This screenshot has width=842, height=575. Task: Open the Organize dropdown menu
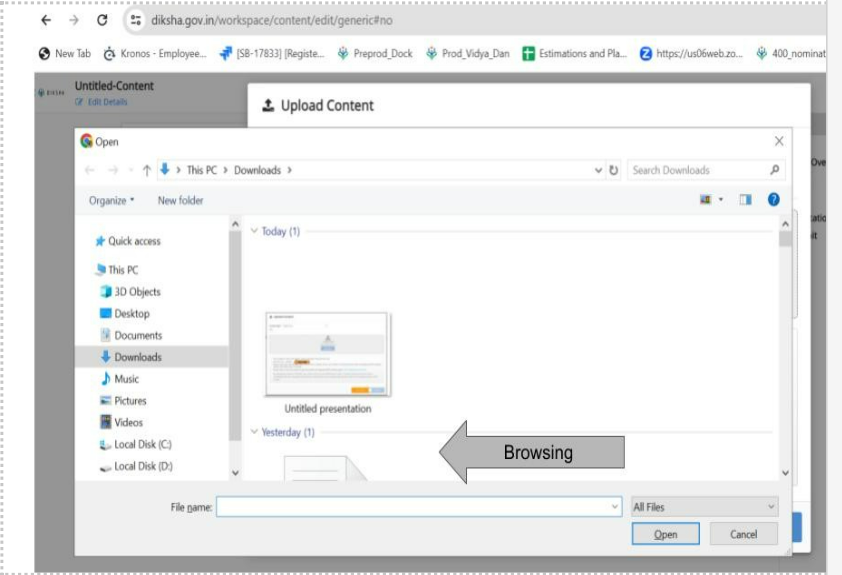coord(111,200)
